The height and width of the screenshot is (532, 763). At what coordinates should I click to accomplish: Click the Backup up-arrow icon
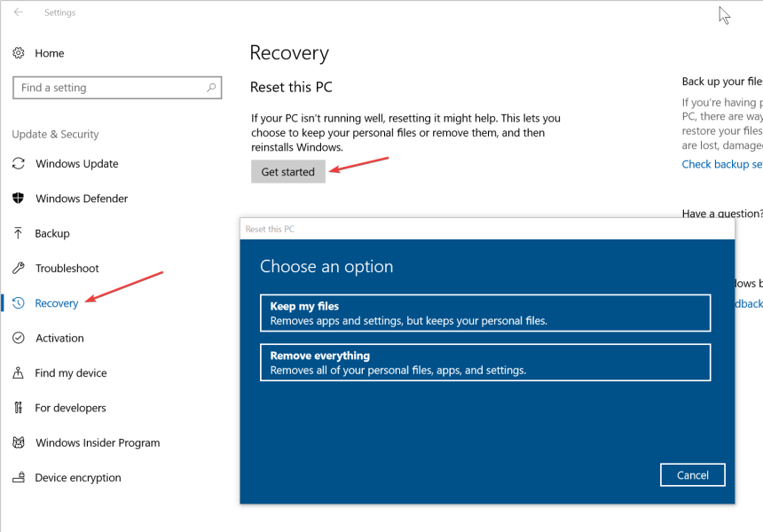pyautogui.click(x=20, y=232)
